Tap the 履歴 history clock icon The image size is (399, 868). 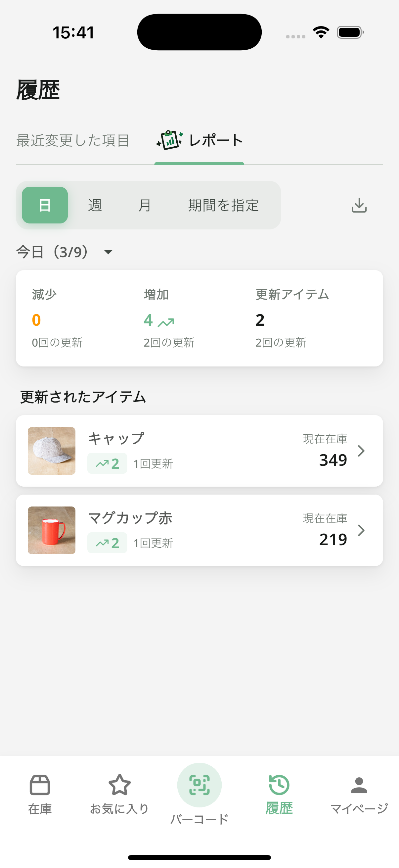tap(279, 785)
